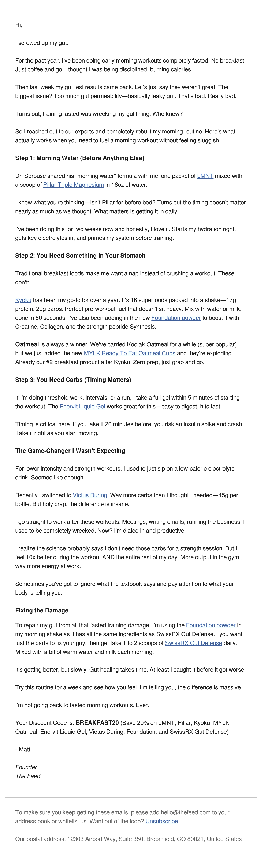Screen dimensions: 257x868
Task: Visit MYLK Ready To Eat Oatmeal Cups link
Action: (x=130, y=353)
